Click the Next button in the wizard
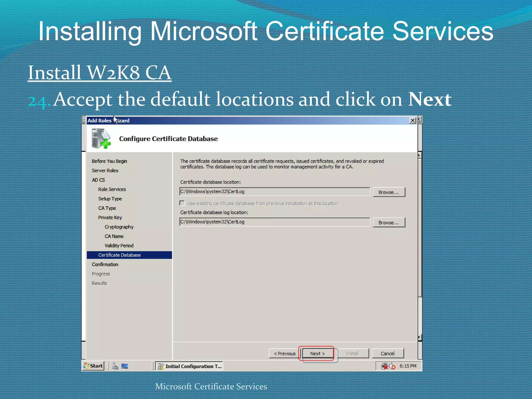Screen dimensions: 532x399 coord(317,353)
